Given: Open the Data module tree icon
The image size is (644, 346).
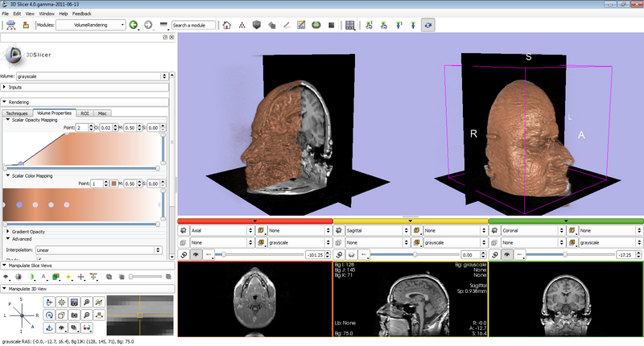Looking at the screenshot, I should [x=242, y=25].
